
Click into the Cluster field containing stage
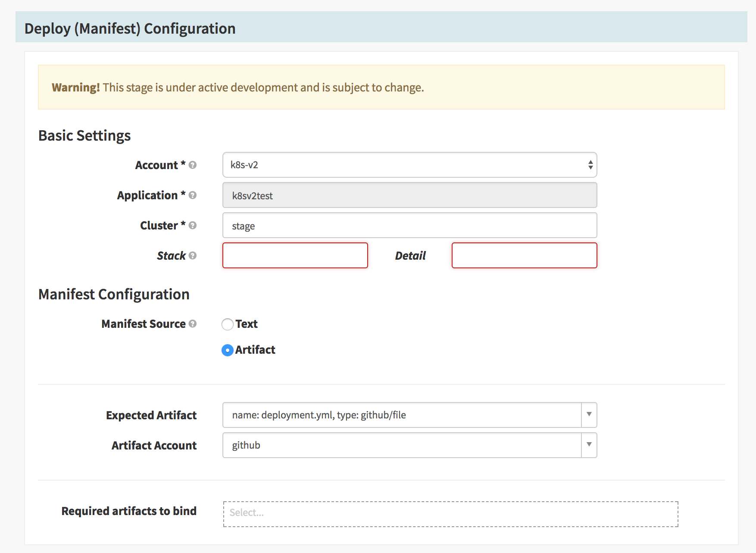[409, 226]
